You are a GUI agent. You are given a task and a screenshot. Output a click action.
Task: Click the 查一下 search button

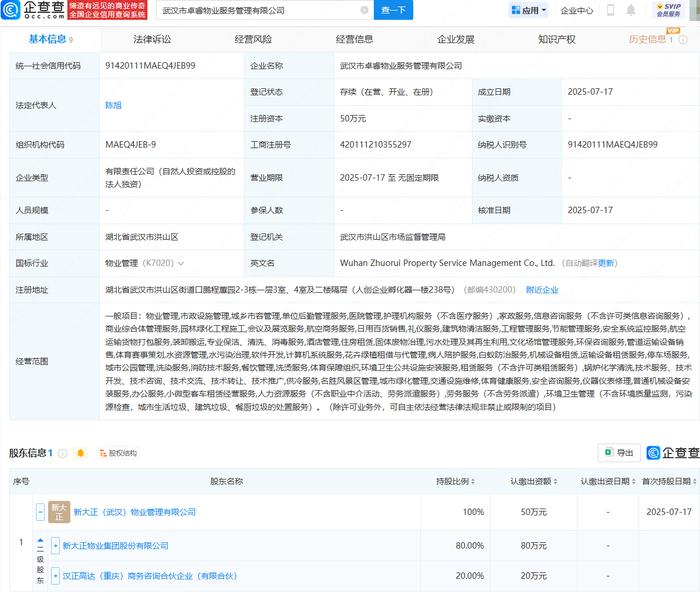[393, 10]
